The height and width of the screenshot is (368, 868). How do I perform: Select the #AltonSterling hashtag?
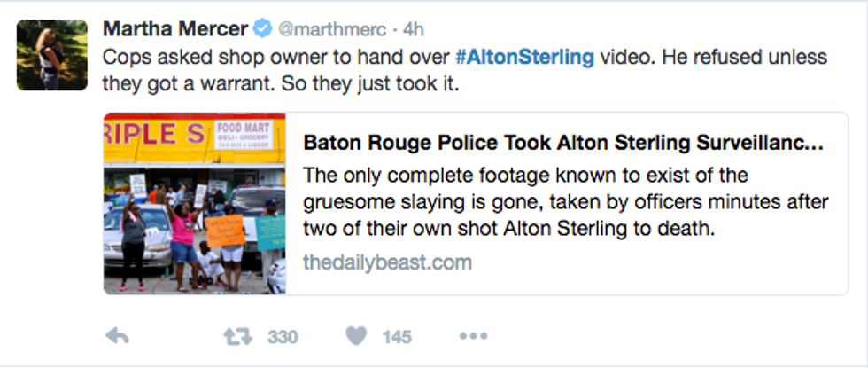[x=524, y=59]
